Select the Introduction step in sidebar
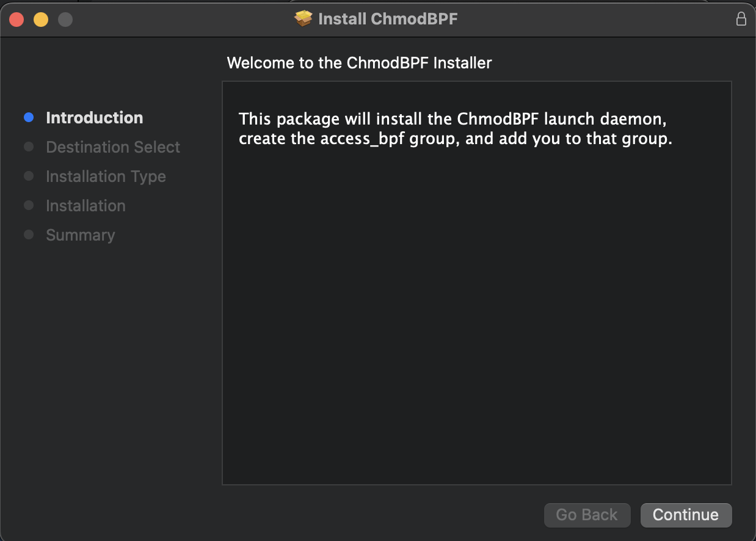Viewport: 756px width, 541px height. click(x=95, y=118)
